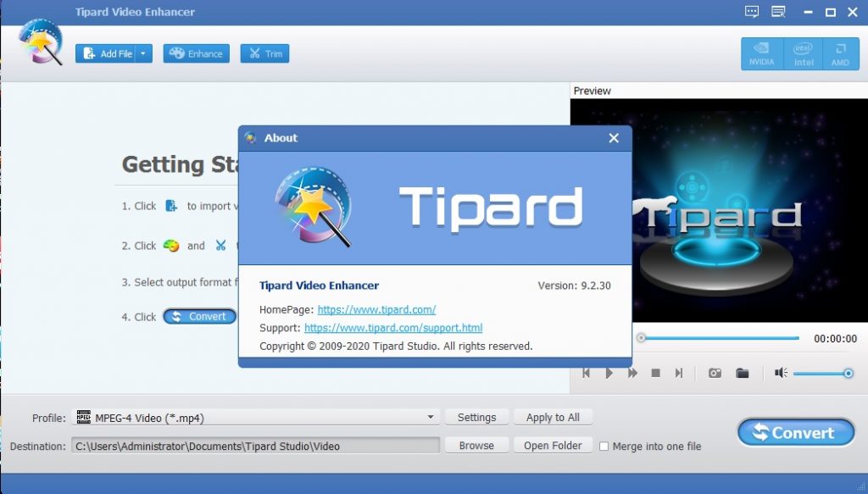Click the color palette enhance icon in step 2

[x=171, y=246]
